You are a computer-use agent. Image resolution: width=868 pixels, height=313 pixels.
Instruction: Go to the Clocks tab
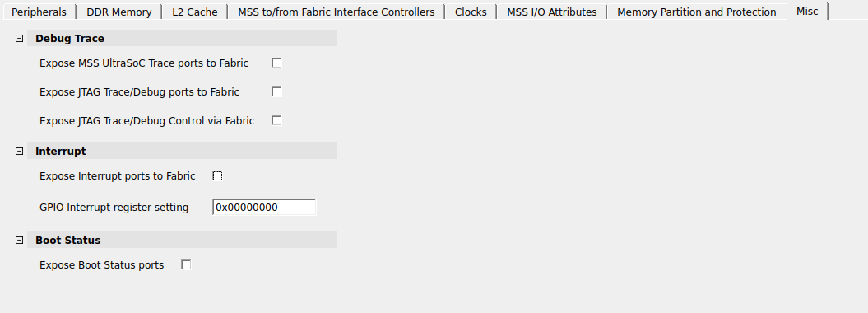click(471, 12)
